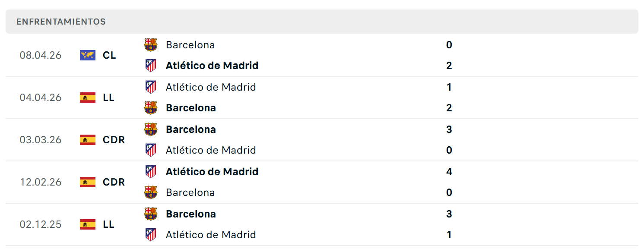This screenshot has height=252, width=644.
Task: Click Atlético de Madrid name in 12.02.26 match
Action: 212,172
